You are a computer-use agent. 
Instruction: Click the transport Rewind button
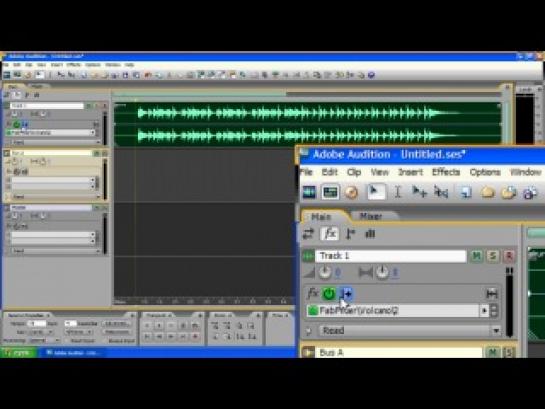pos(159,336)
